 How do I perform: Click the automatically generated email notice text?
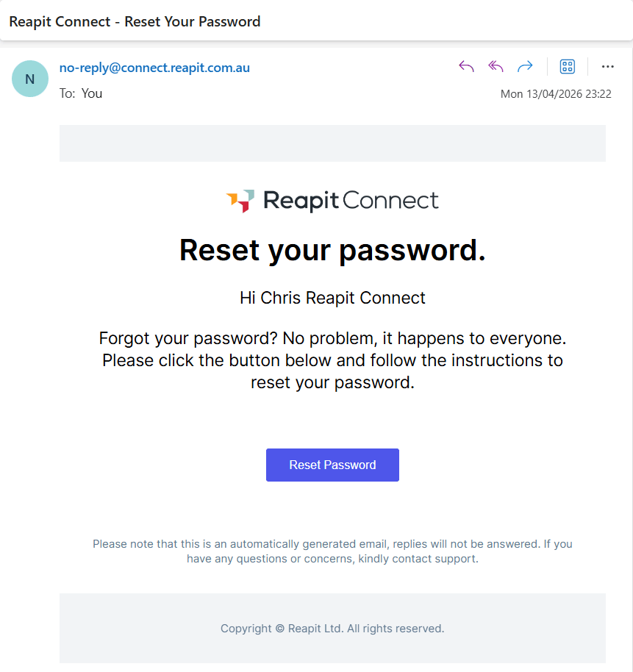pos(332,551)
